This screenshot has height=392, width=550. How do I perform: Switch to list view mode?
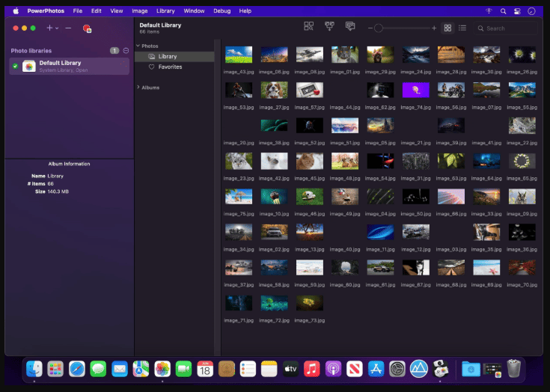[462, 28]
